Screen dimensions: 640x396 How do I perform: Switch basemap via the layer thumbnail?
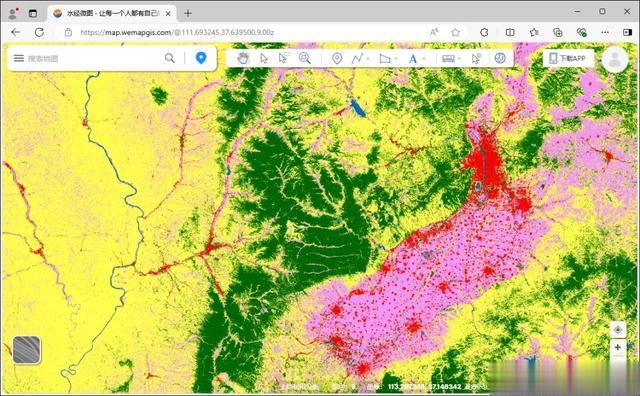(27, 349)
